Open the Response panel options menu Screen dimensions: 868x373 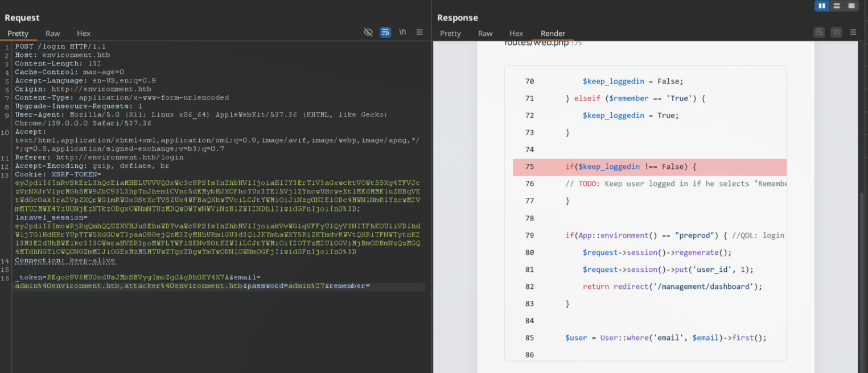tap(853, 32)
